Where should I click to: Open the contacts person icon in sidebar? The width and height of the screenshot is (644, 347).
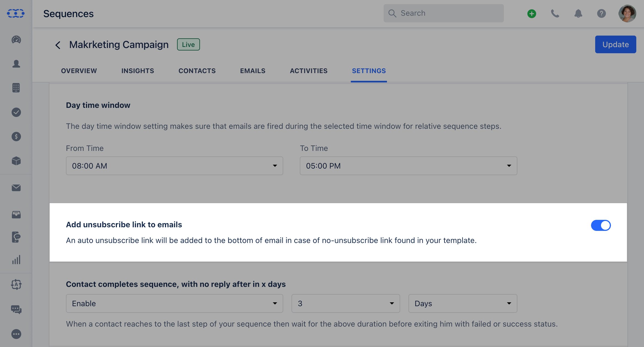tap(16, 64)
